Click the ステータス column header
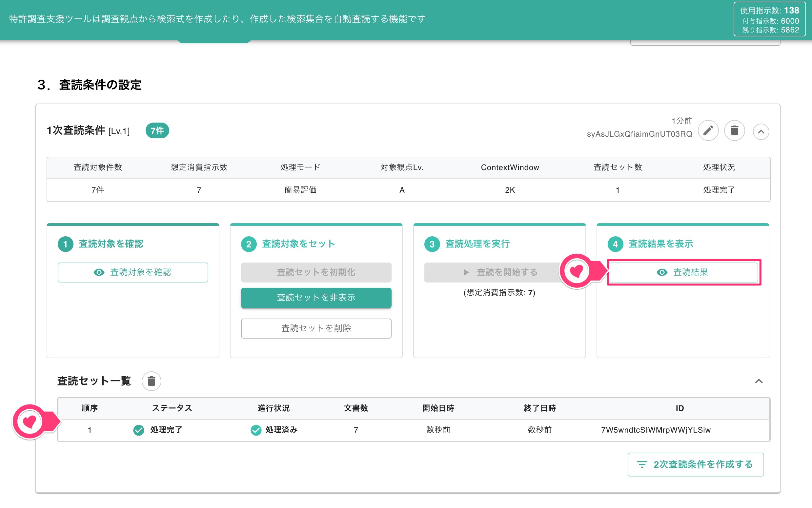Viewport: 812px width, 508px height. pyautogui.click(x=172, y=408)
